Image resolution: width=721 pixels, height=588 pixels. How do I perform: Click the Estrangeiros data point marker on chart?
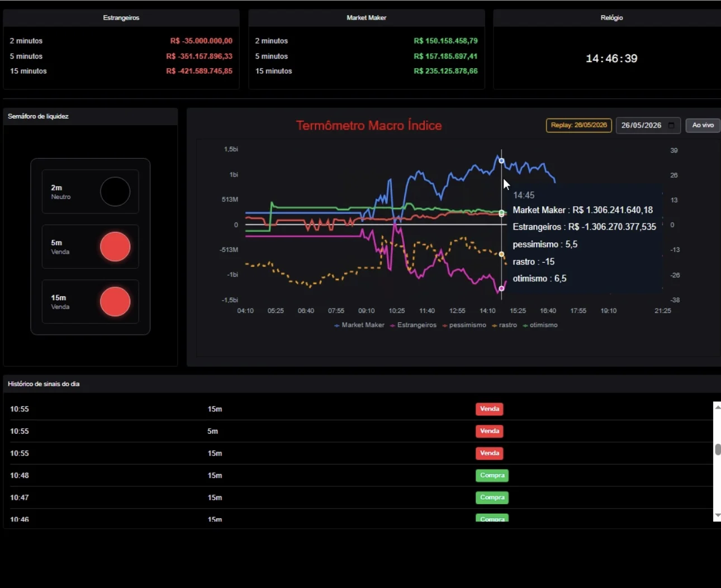pos(501,288)
